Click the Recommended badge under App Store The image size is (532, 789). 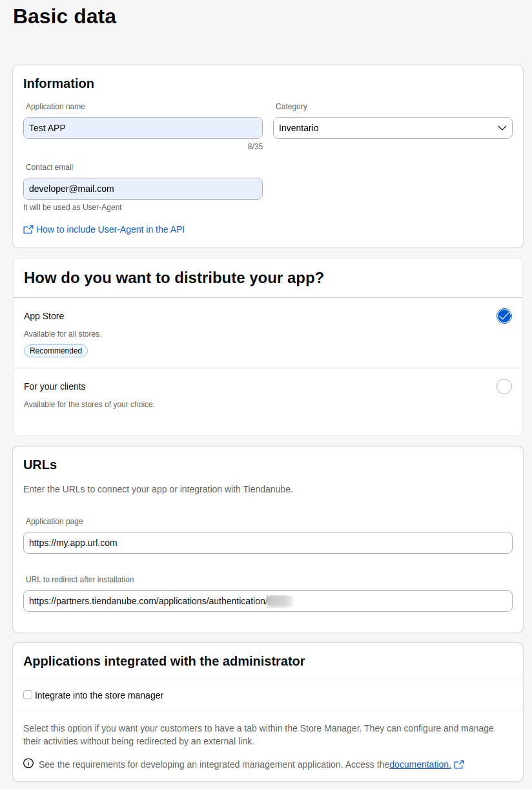[56, 350]
